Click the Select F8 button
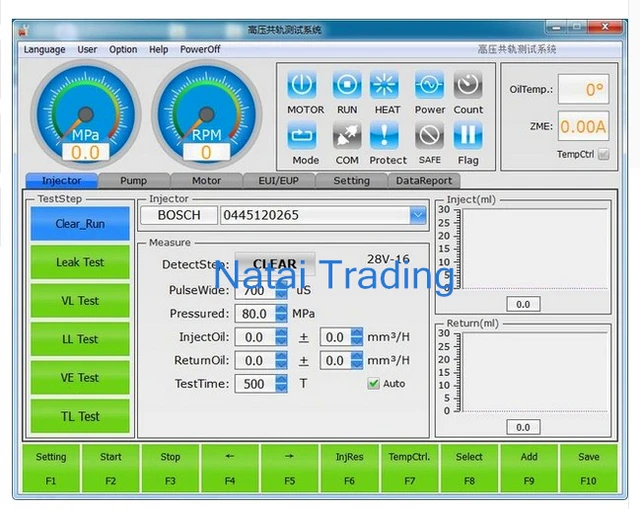Image resolution: width=640 pixels, height=509 pixels. click(x=469, y=468)
